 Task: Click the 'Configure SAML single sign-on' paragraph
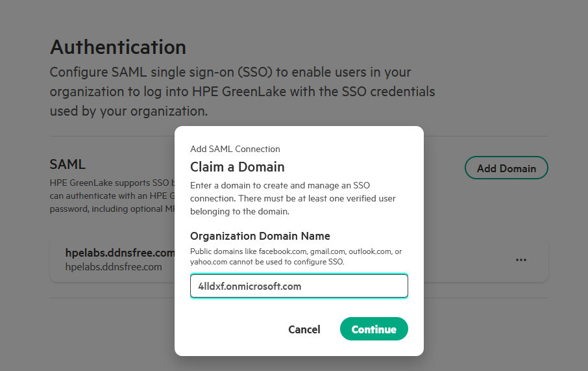click(242, 91)
